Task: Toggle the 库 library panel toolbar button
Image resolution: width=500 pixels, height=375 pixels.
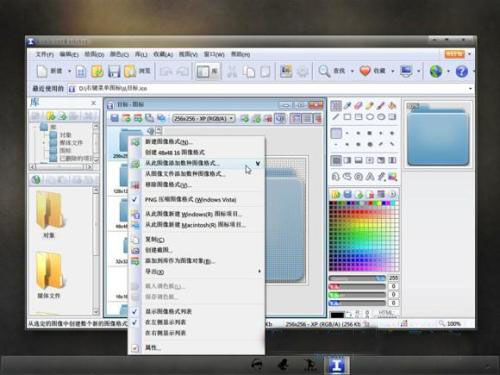Action: [x=207, y=71]
